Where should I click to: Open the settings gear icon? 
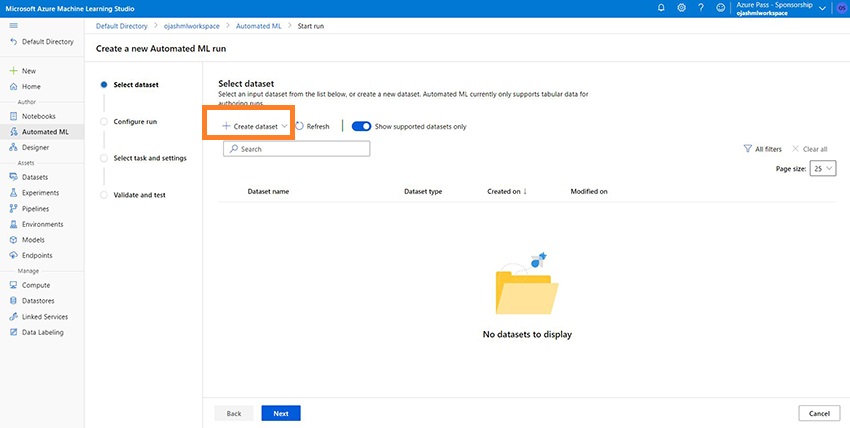[x=681, y=7]
